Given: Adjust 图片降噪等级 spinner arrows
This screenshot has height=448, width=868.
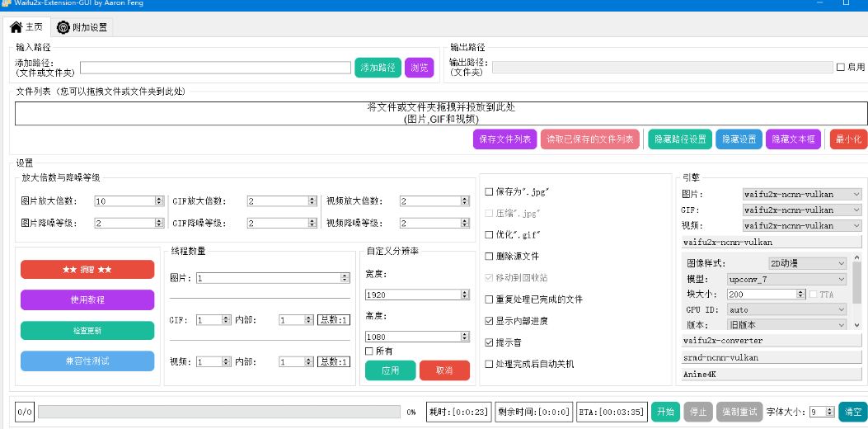Looking at the screenshot, I should point(159,223).
